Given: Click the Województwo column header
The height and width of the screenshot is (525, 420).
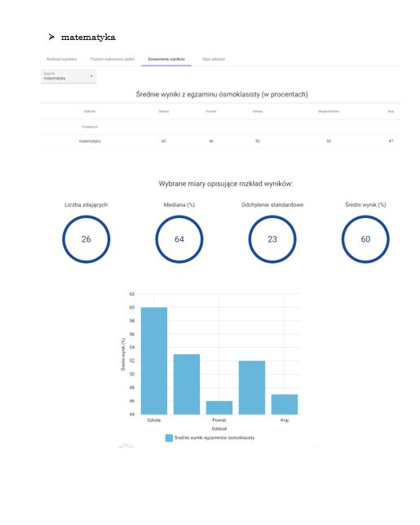Looking at the screenshot, I should [329, 112].
